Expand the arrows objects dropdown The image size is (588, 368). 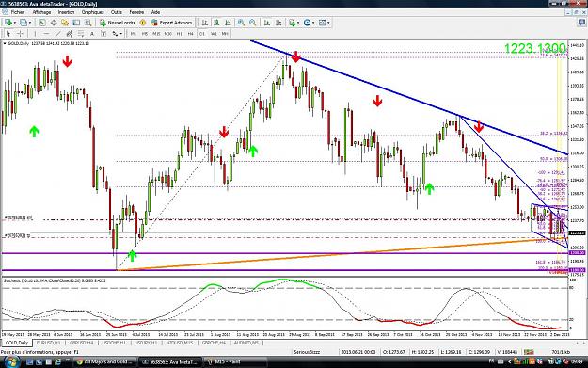click(121, 34)
